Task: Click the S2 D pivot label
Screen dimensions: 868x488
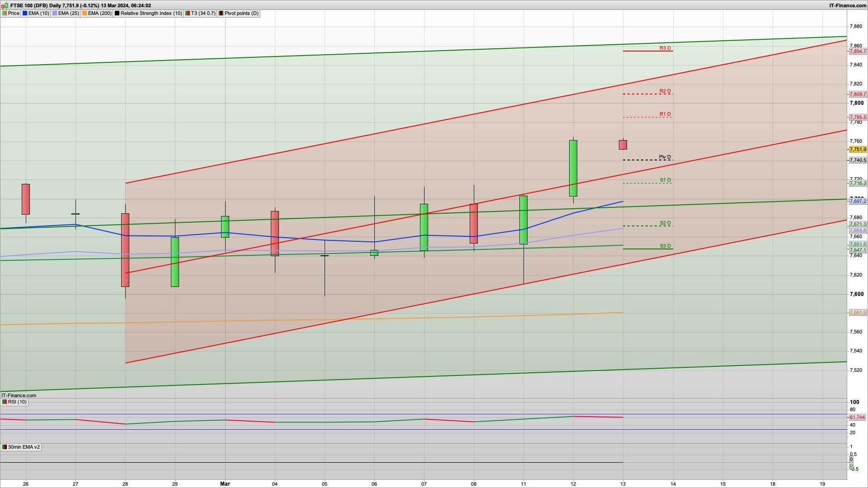Action: pyautogui.click(x=665, y=223)
